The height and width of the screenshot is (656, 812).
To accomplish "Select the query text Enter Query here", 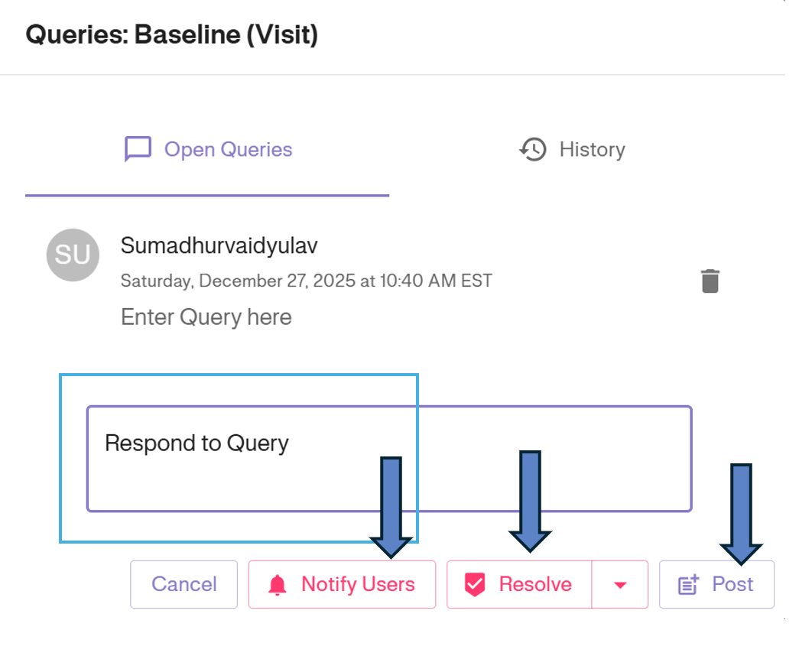I will point(206,317).
